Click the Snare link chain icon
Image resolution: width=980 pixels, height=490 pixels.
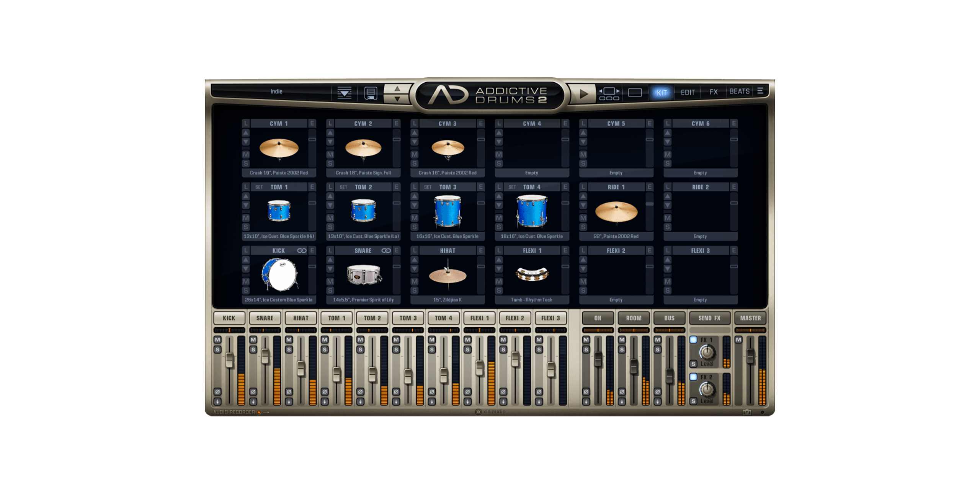point(386,251)
